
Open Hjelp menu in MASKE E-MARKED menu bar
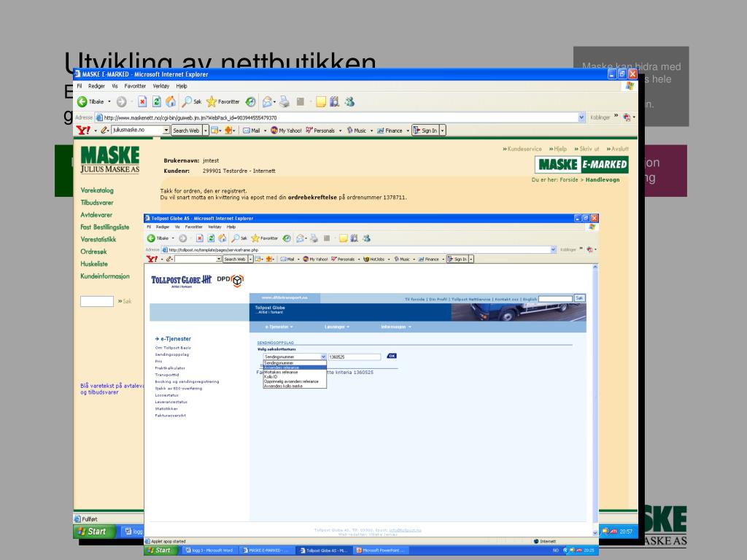[182, 86]
